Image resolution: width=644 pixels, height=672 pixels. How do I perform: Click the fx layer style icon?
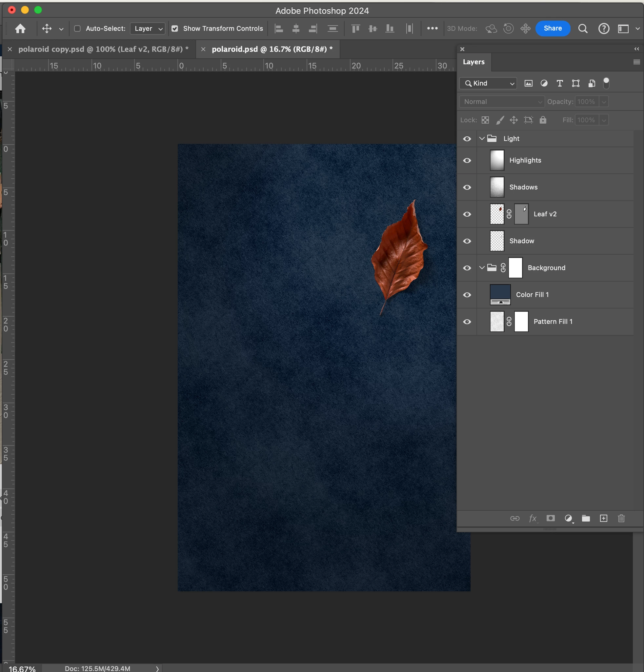click(533, 518)
